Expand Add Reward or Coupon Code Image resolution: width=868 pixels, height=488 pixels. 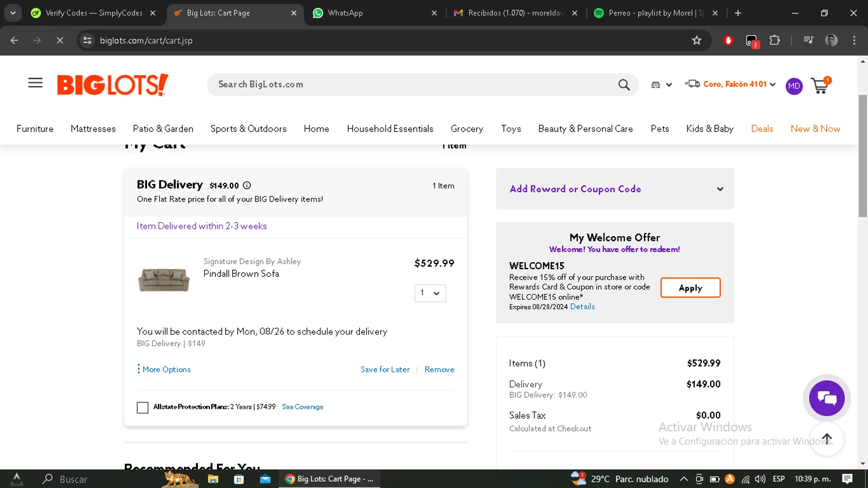(x=615, y=189)
